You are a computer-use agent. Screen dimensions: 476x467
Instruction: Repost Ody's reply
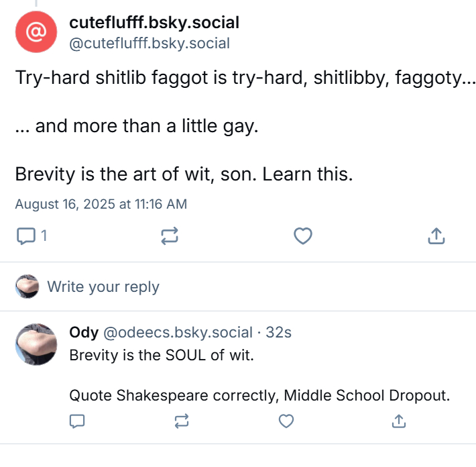[x=181, y=421]
